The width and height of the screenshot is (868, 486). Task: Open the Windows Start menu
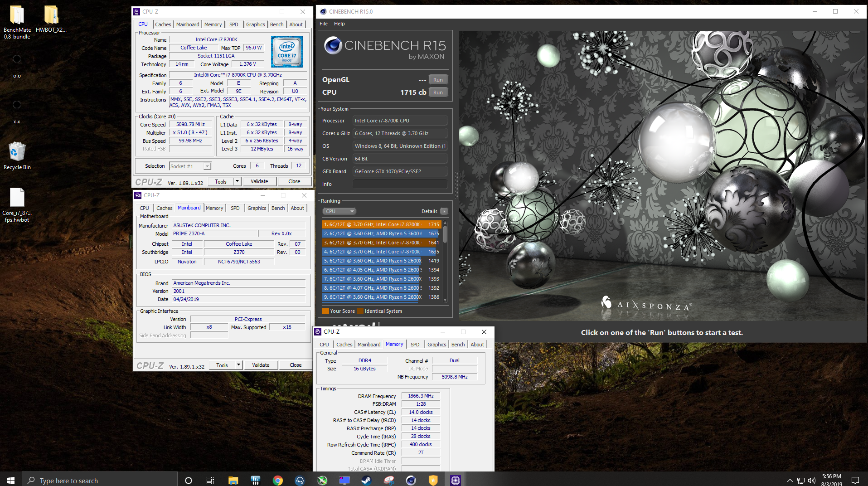click(x=11, y=480)
